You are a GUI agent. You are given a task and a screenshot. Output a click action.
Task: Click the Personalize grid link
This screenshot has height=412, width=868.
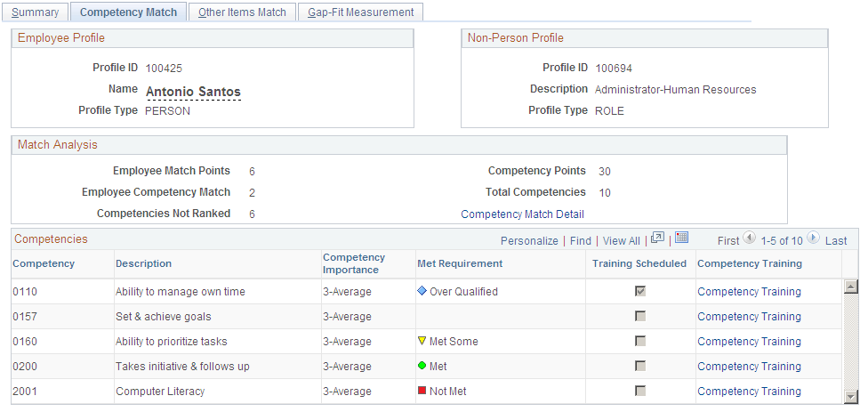tap(529, 241)
